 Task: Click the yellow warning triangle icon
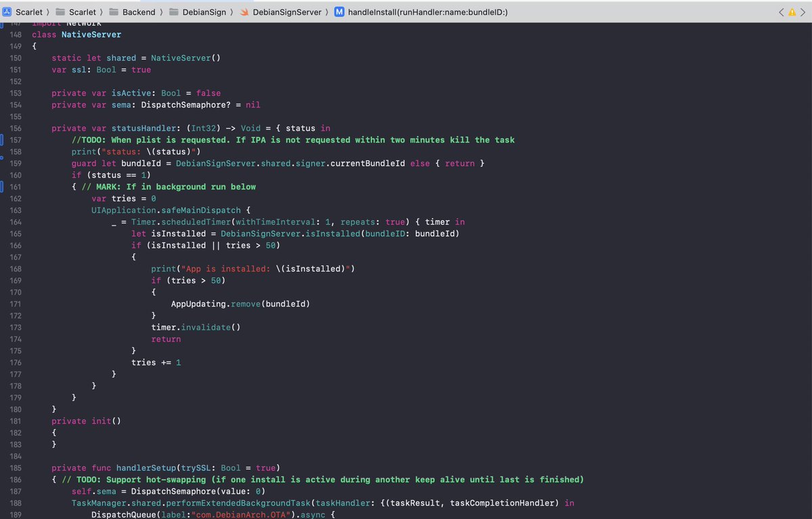pyautogui.click(x=792, y=12)
